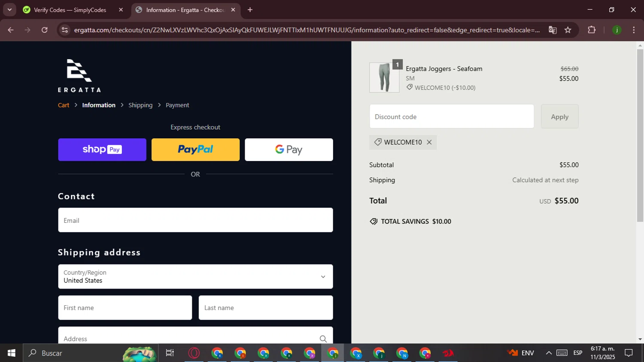The width and height of the screenshot is (644, 362).
Task: Click the scrollbar down arrow
Action: [x=640, y=339]
